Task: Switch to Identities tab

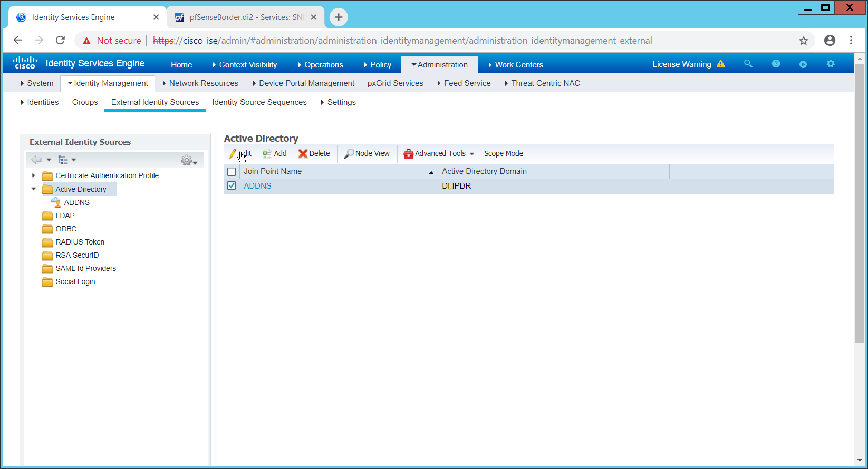Action: (40, 102)
